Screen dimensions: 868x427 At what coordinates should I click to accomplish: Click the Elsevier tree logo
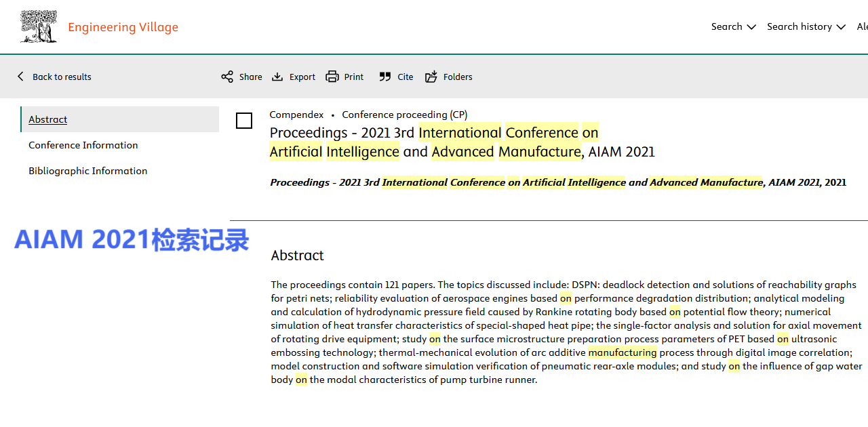(39, 27)
